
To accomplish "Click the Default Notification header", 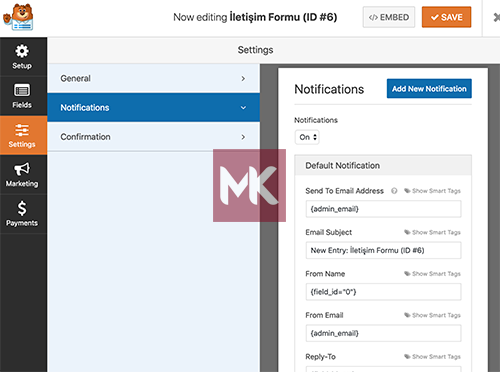I will tap(383, 165).
